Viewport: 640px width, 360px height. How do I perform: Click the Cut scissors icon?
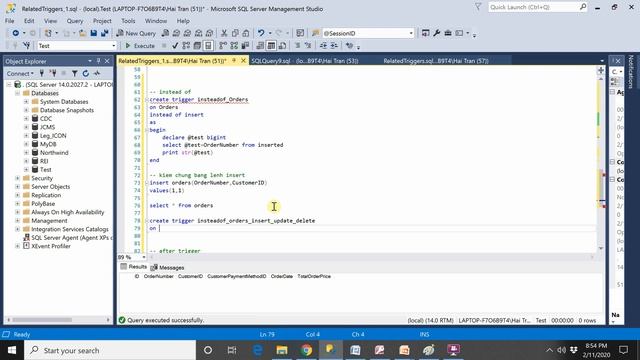[x=224, y=33]
